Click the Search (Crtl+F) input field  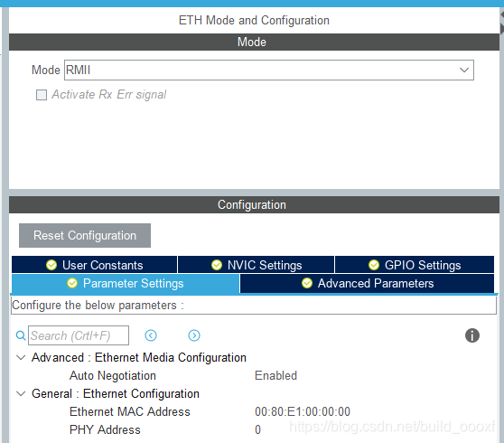79,335
